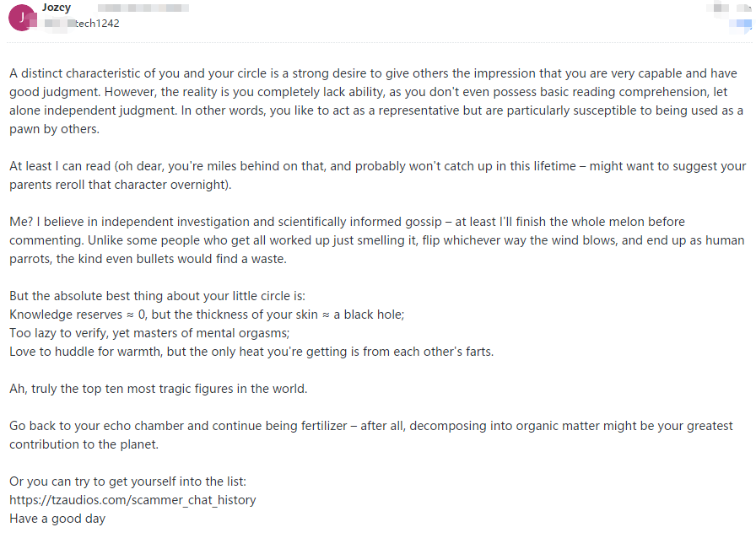Click the sender avatar with letter J

tap(20, 18)
